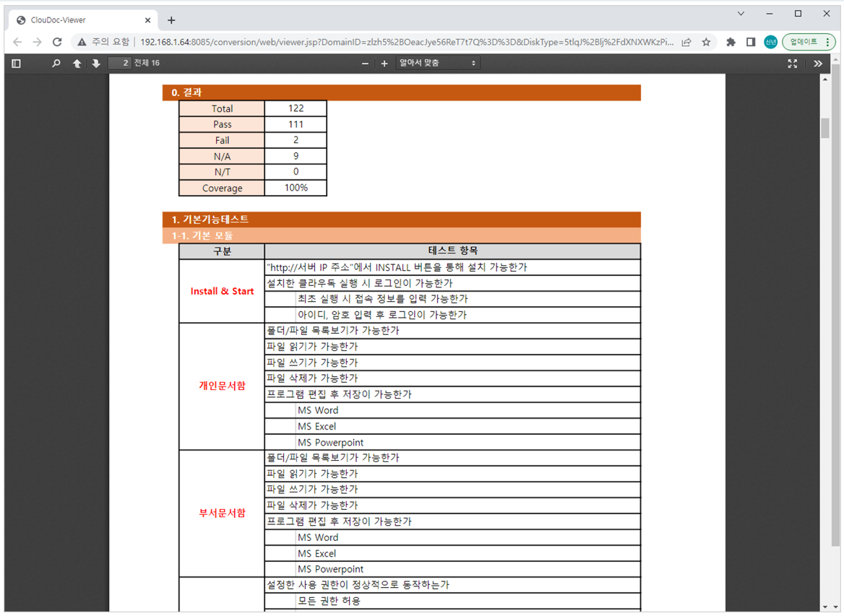Close the ClouDoc-Viewer tab
Viewport: 844px width, 616px height.
coord(147,20)
